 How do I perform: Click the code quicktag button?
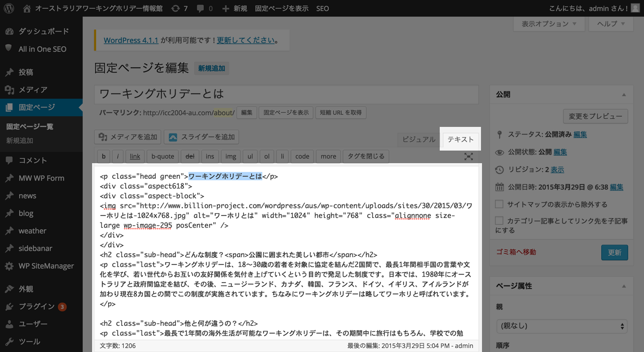pyautogui.click(x=302, y=156)
